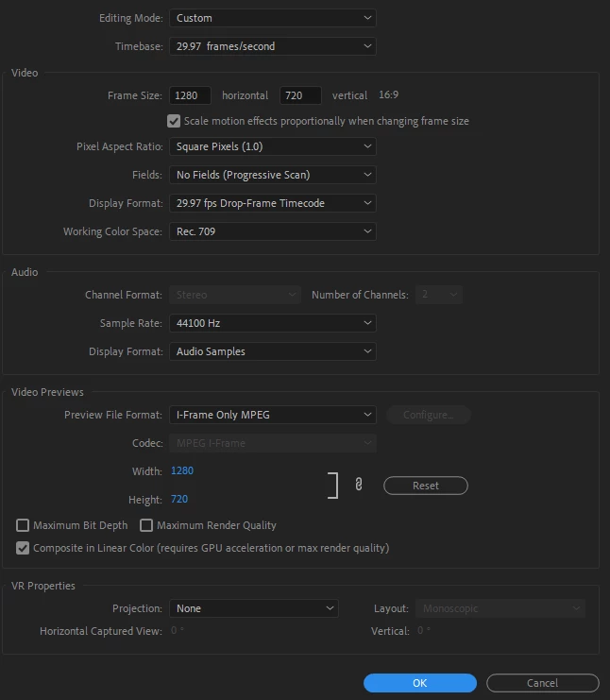The height and width of the screenshot is (700, 610).
Task: Open the Pixel Aspect Ratio dropdown
Action: 273,146
